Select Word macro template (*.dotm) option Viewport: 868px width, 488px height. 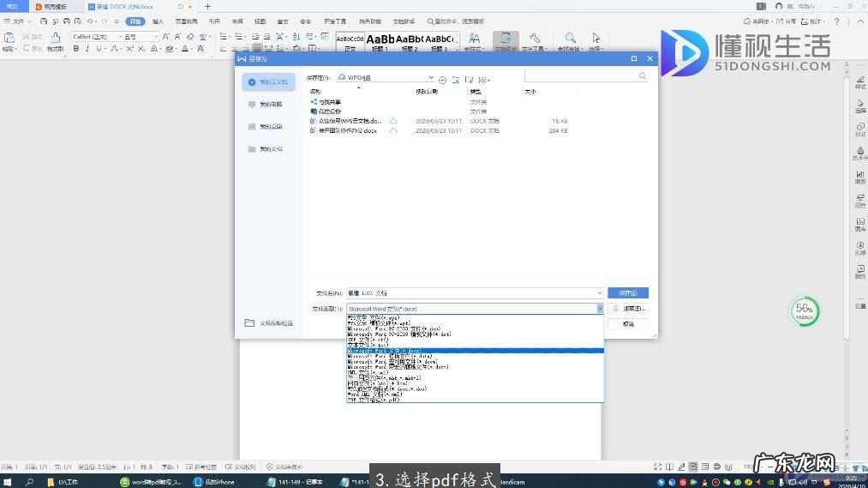point(475,367)
